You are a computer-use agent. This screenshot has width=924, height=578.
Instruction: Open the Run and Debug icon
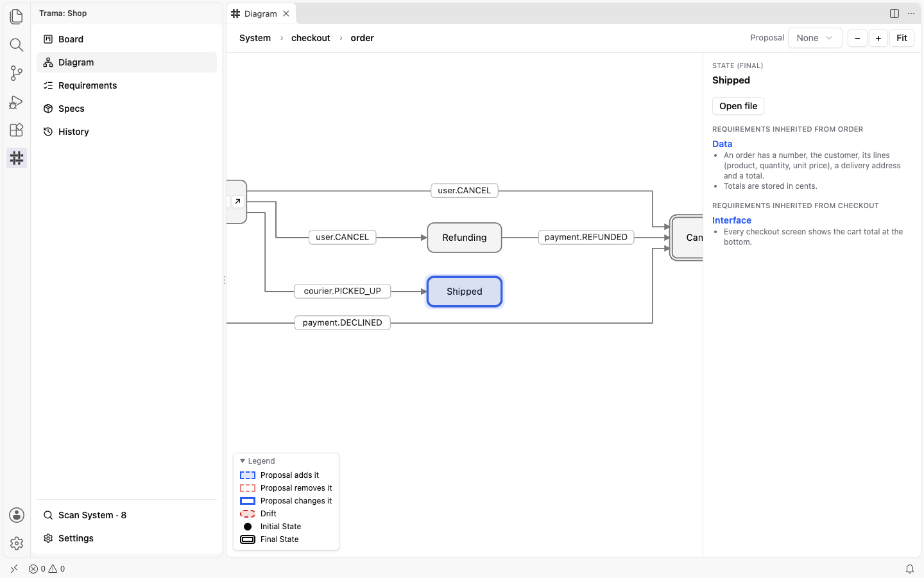[x=17, y=101]
